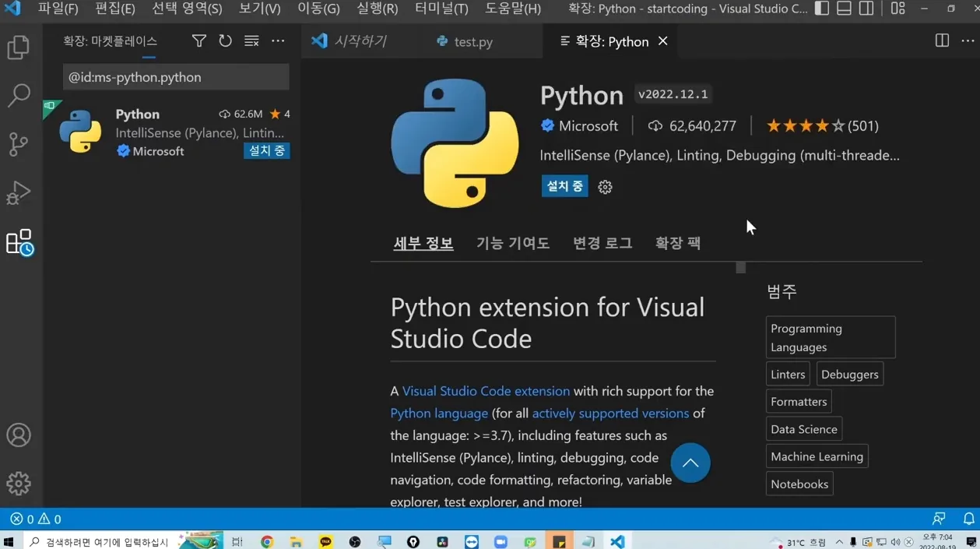The height and width of the screenshot is (549, 980).
Task: Select the 확장 팩 tab
Action: (x=678, y=243)
